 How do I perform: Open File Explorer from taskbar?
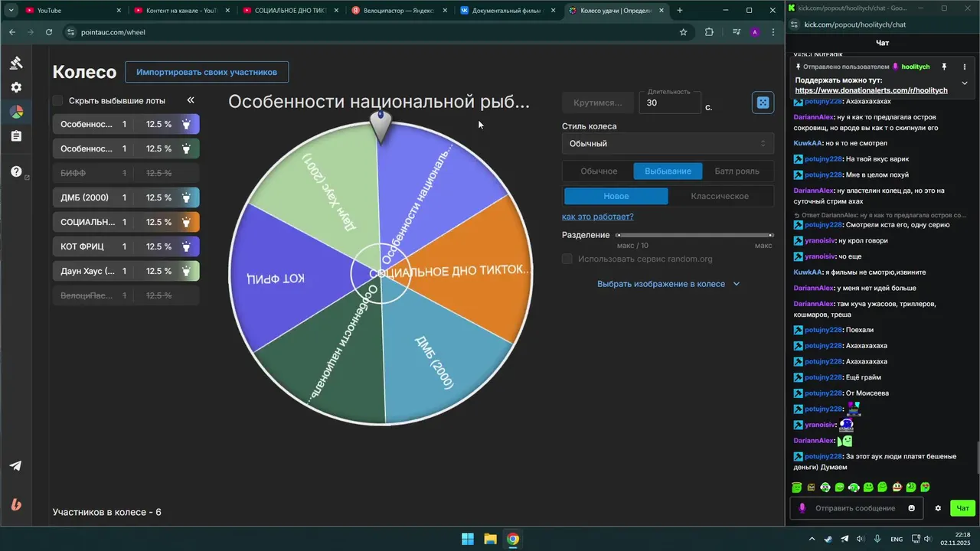pyautogui.click(x=490, y=539)
